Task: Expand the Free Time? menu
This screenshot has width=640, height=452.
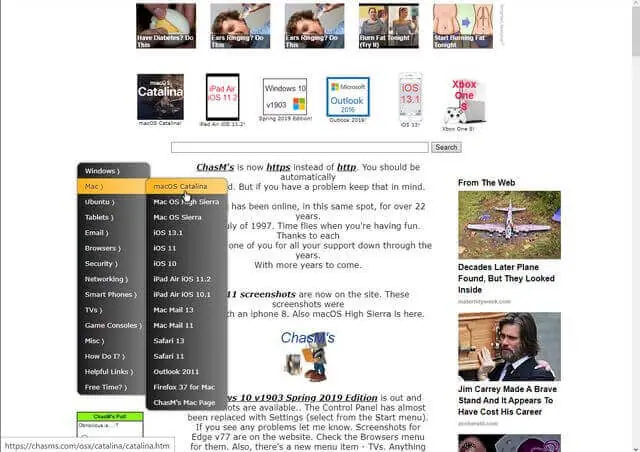Action: click(111, 387)
